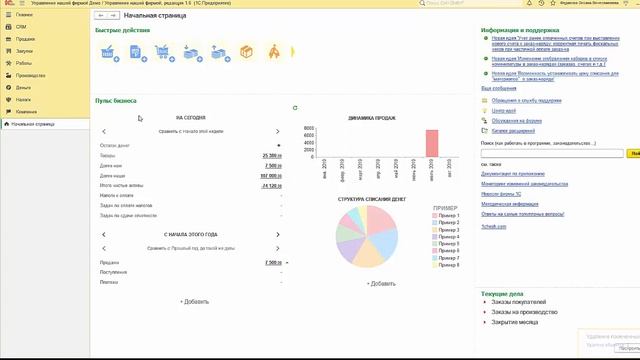Click the envelope icon beside support requests link

coord(484,100)
